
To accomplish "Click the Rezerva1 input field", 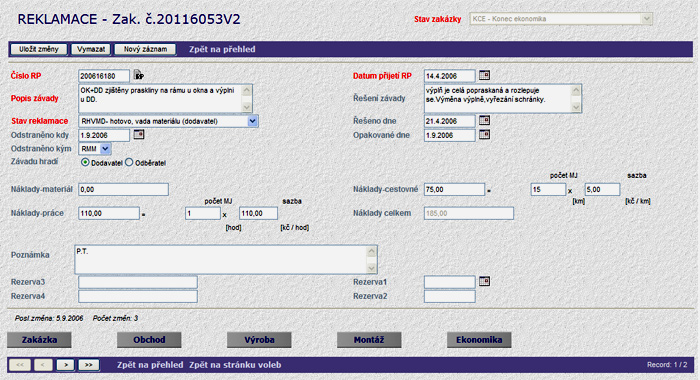I will click(x=450, y=282).
